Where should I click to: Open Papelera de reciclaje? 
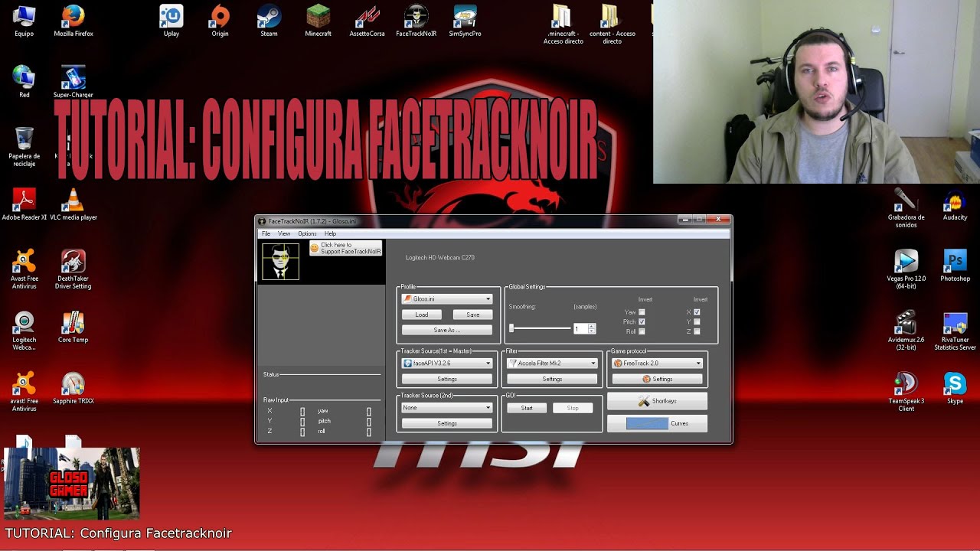point(24,146)
